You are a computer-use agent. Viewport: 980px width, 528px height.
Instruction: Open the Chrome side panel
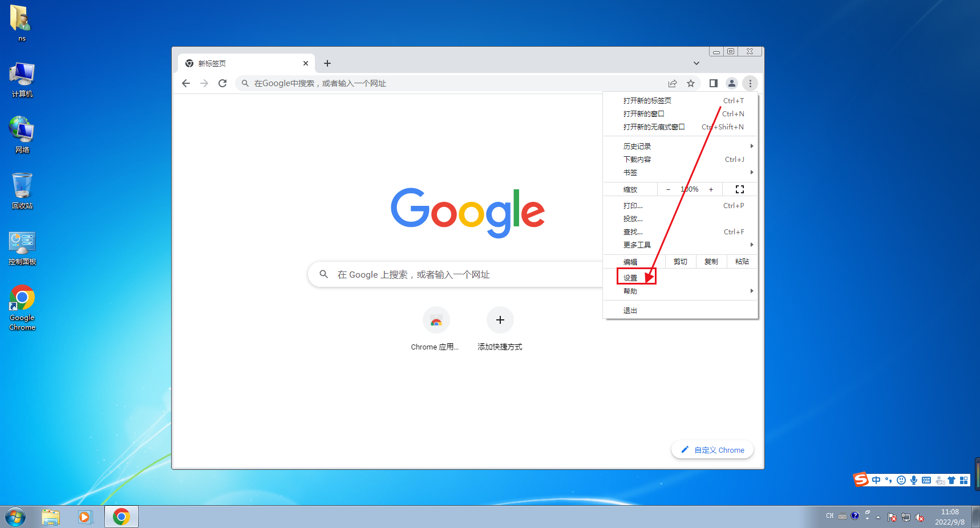click(x=713, y=83)
